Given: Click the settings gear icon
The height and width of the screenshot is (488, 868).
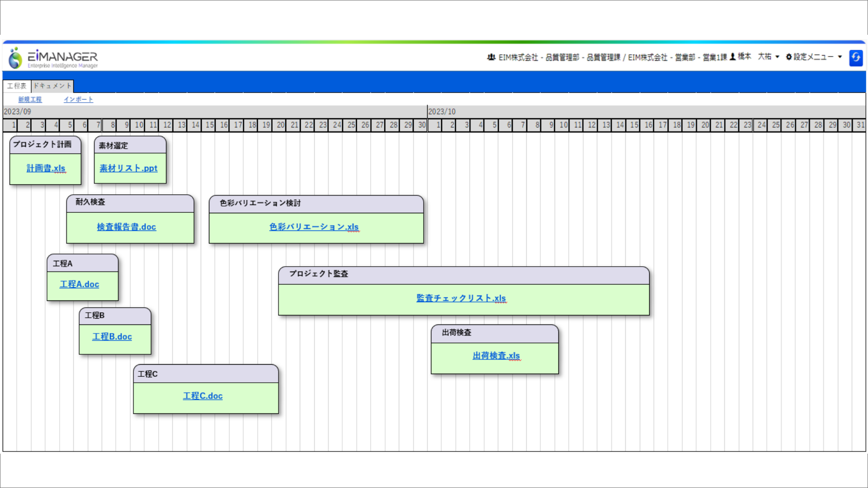Looking at the screenshot, I should [x=789, y=57].
